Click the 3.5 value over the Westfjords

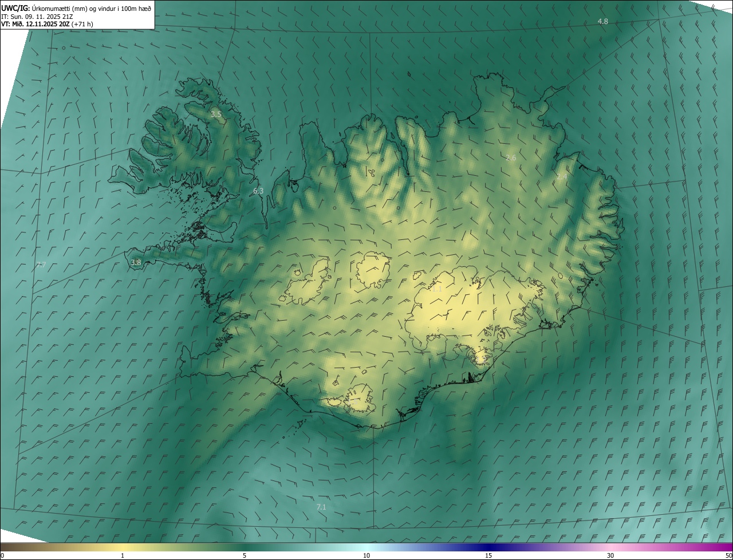[215, 115]
